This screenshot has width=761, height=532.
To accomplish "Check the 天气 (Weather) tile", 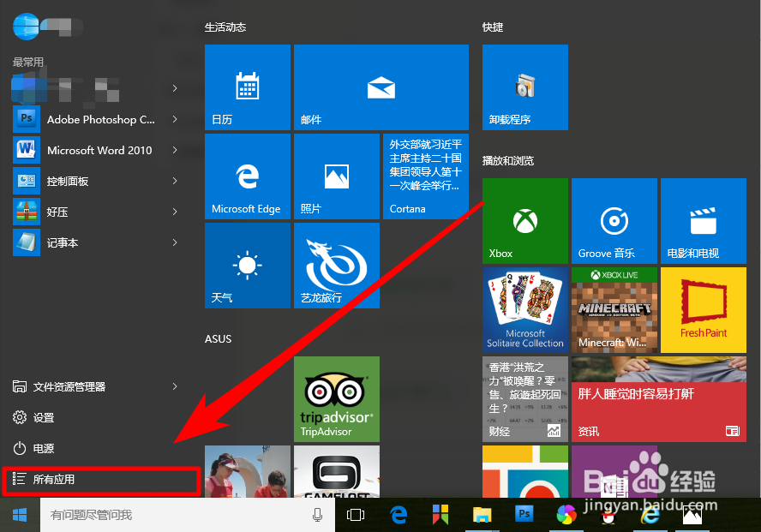I will click(247, 265).
